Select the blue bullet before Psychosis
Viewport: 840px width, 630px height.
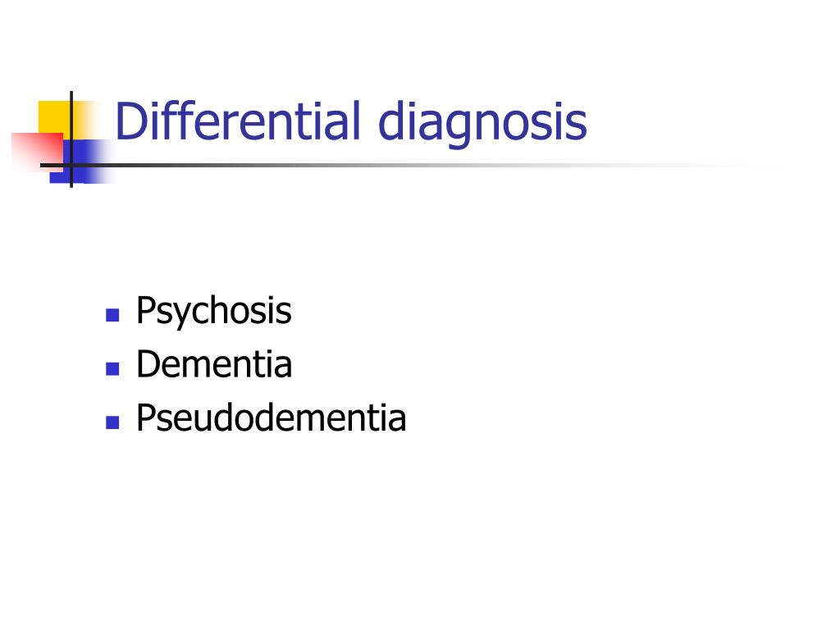112,315
